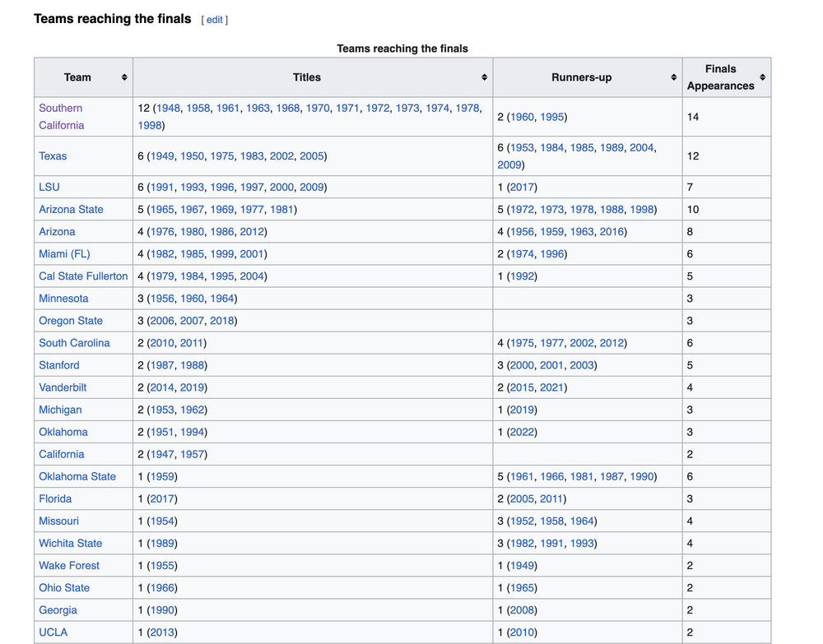Click the sort arrows in Titles column header

click(x=484, y=77)
